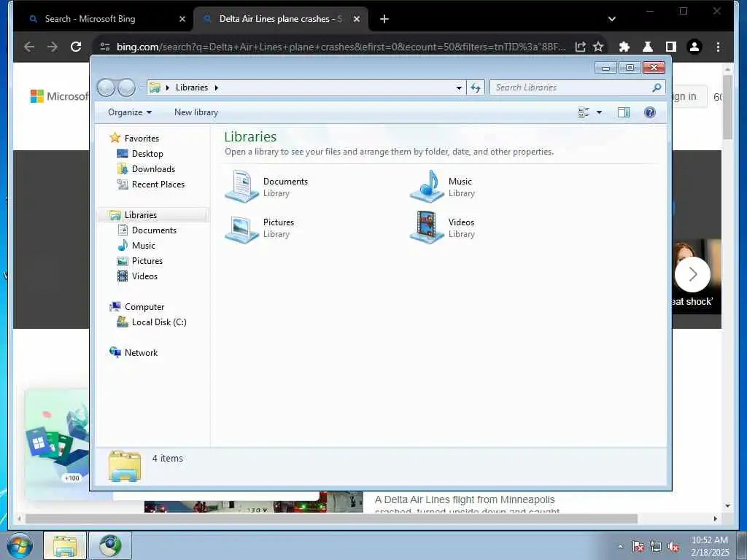Open the Videos library icon
This screenshot has height=560, width=747.
[427, 227]
